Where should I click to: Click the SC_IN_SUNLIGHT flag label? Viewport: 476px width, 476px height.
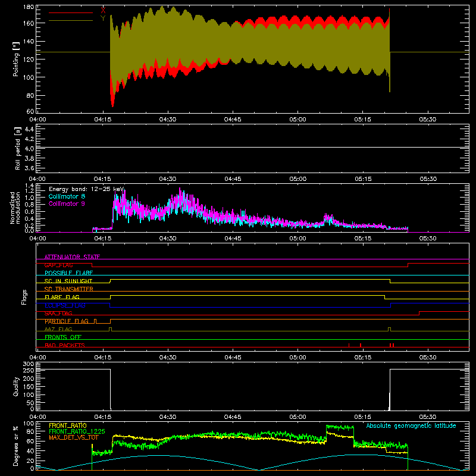click(x=68, y=281)
